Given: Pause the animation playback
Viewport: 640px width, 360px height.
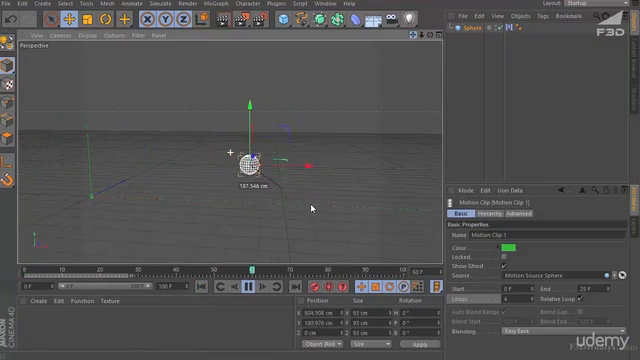Looking at the screenshot, I should 248,287.
